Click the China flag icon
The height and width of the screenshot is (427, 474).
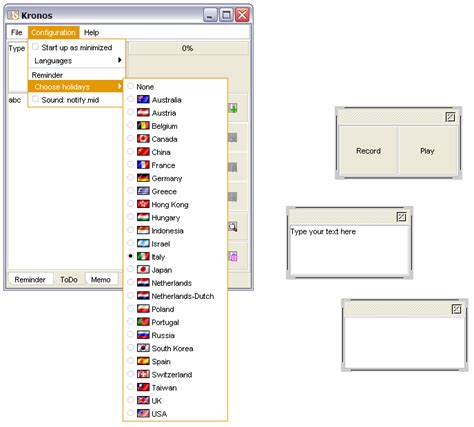point(143,152)
